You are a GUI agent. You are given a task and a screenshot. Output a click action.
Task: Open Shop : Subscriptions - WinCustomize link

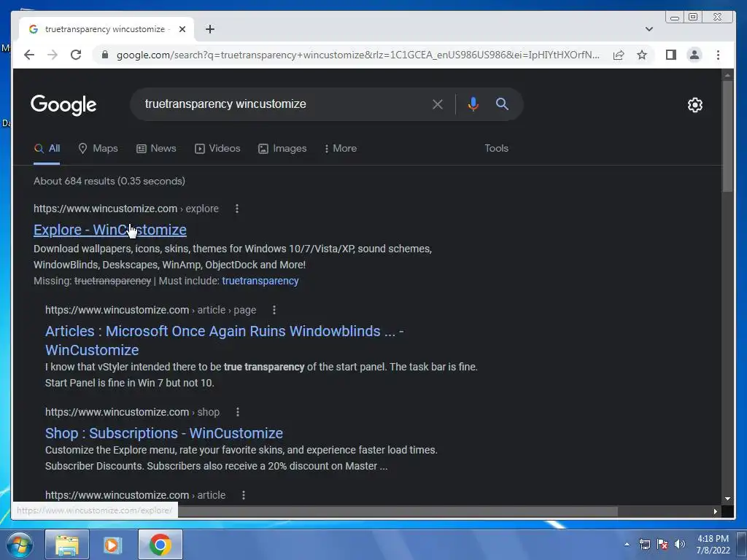point(164,433)
